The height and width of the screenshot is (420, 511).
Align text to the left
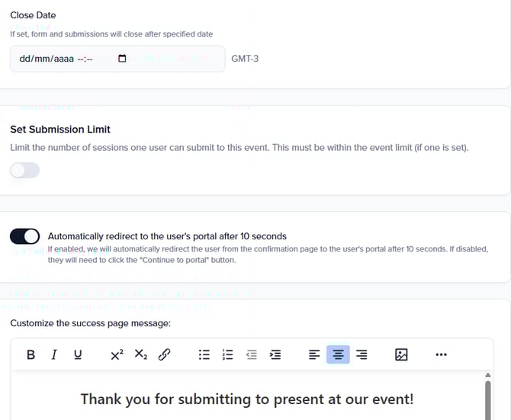pos(314,354)
